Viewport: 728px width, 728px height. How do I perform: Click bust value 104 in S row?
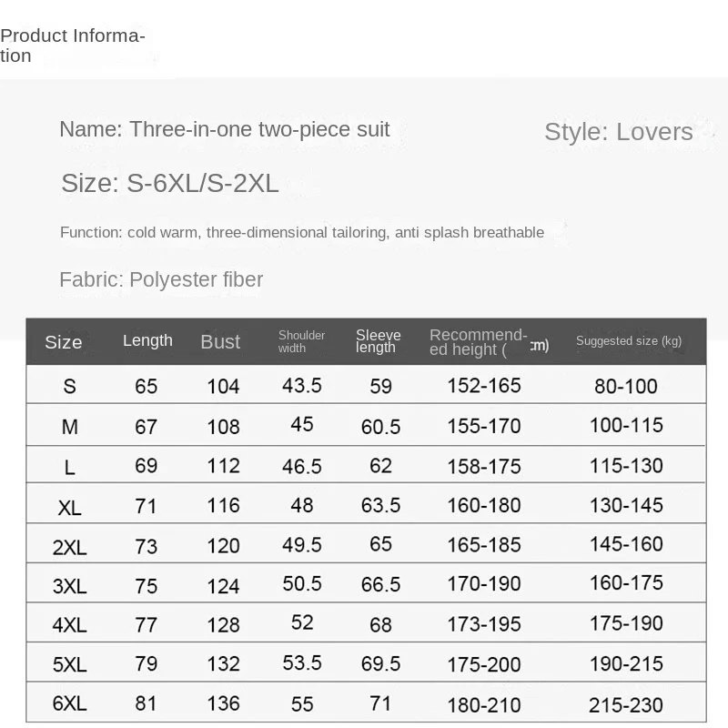click(x=223, y=387)
